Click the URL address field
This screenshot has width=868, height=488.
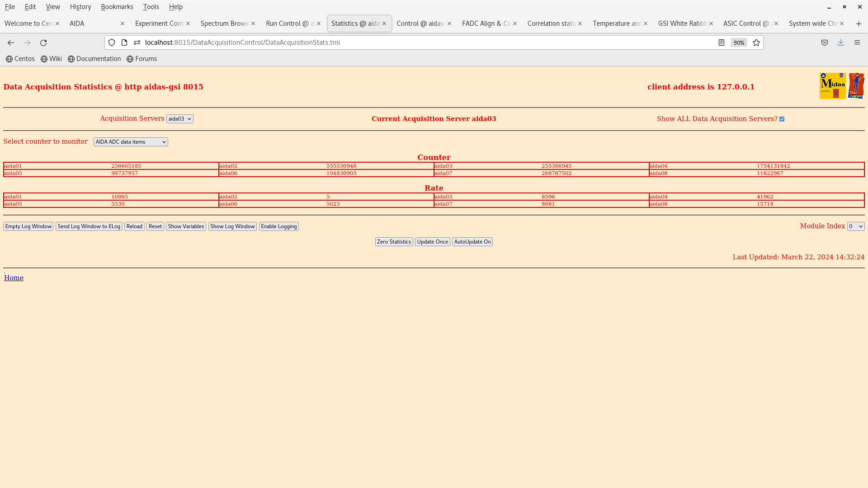point(407,42)
